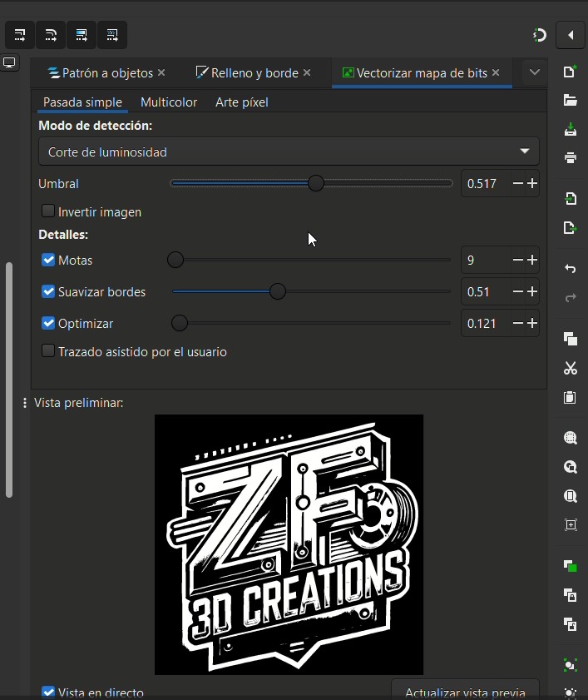This screenshot has height=700, width=588.
Task: Click the Unlink clone icon
Action: pos(571,624)
